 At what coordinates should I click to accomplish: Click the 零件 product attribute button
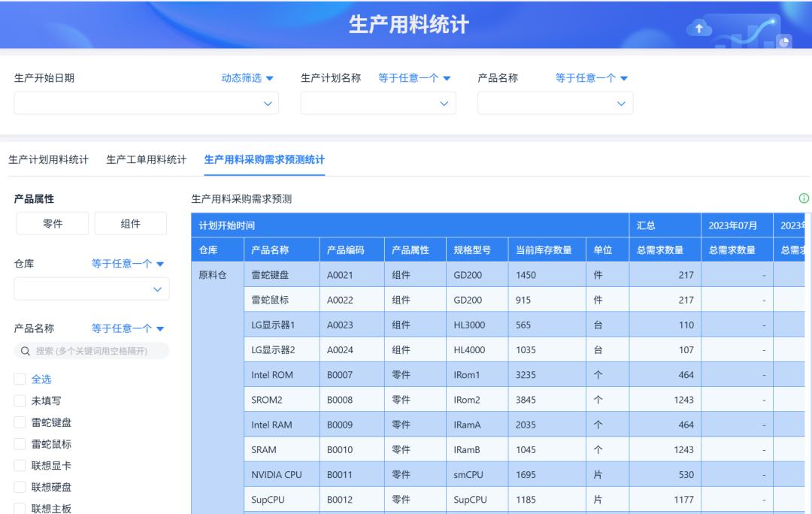pos(53,223)
